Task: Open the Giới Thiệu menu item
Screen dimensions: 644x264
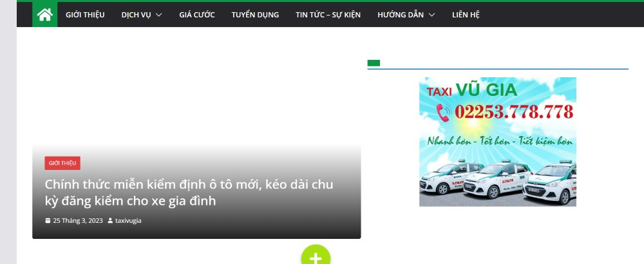Action: pyautogui.click(x=85, y=15)
